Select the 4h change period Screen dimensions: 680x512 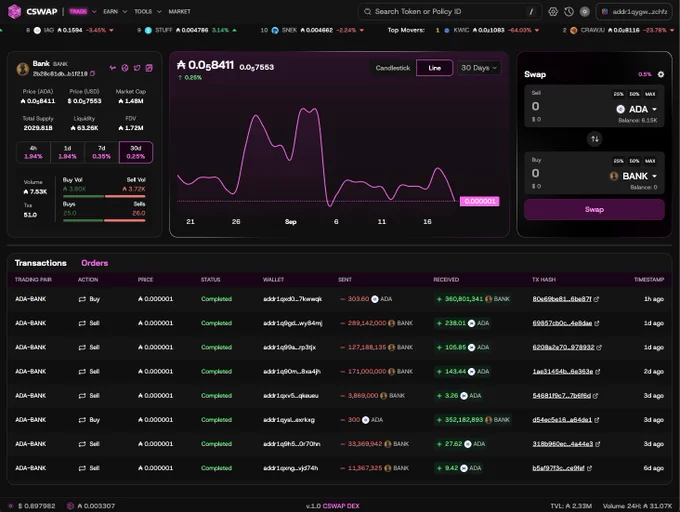(x=33, y=152)
